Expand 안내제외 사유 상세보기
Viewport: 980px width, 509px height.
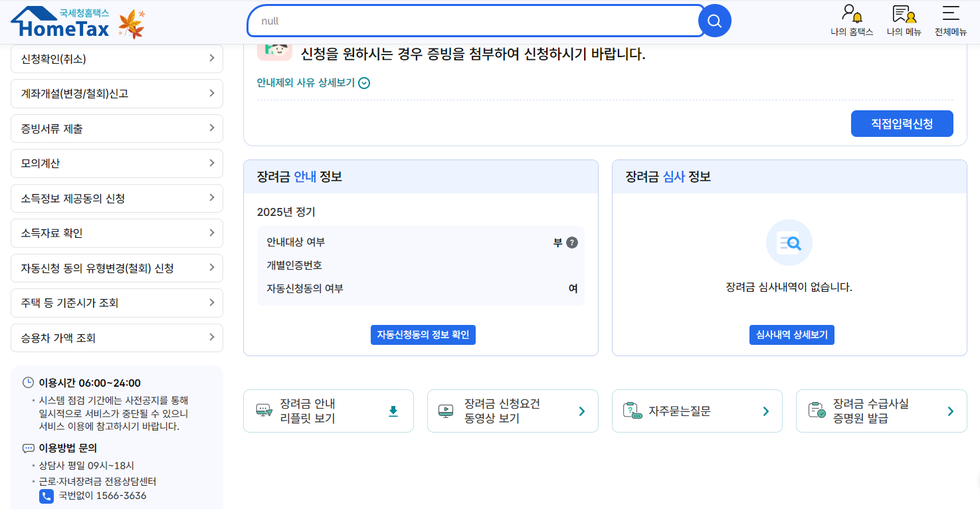click(x=313, y=83)
